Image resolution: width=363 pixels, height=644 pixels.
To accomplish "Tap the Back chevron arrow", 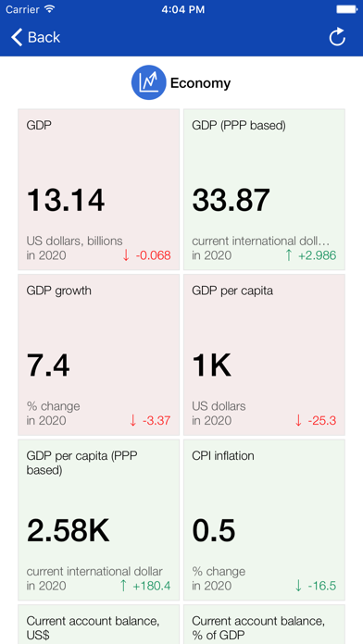I will click(17, 37).
